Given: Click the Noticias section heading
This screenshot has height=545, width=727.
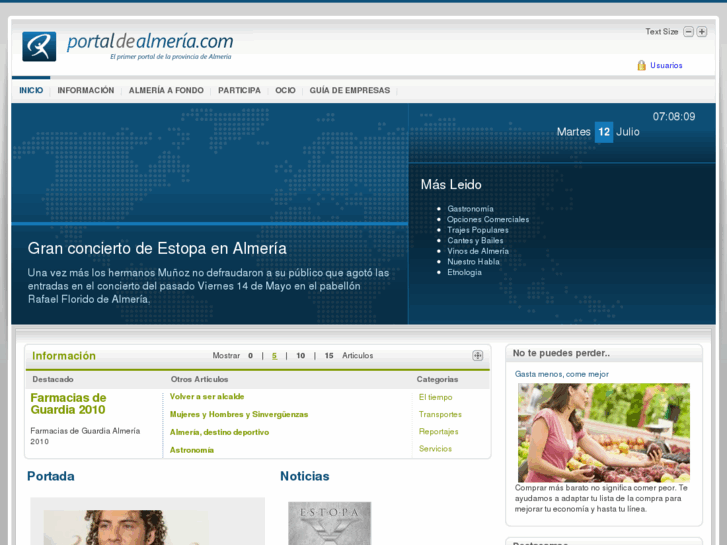Looking at the screenshot, I should [305, 476].
